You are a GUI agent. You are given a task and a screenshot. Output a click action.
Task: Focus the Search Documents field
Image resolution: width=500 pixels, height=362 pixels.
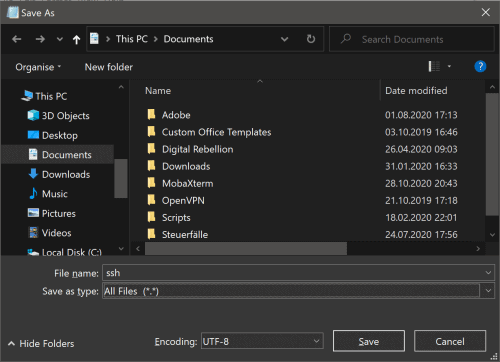click(412, 39)
